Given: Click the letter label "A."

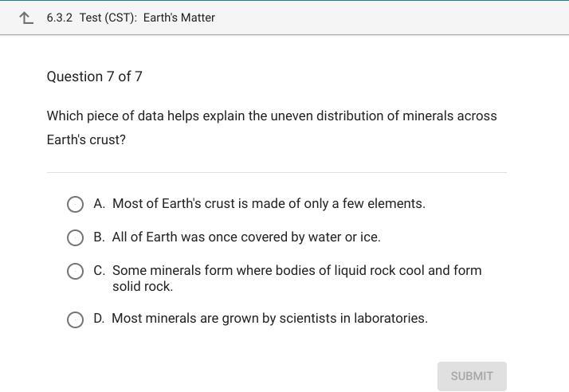Looking at the screenshot, I should (x=100, y=204).
